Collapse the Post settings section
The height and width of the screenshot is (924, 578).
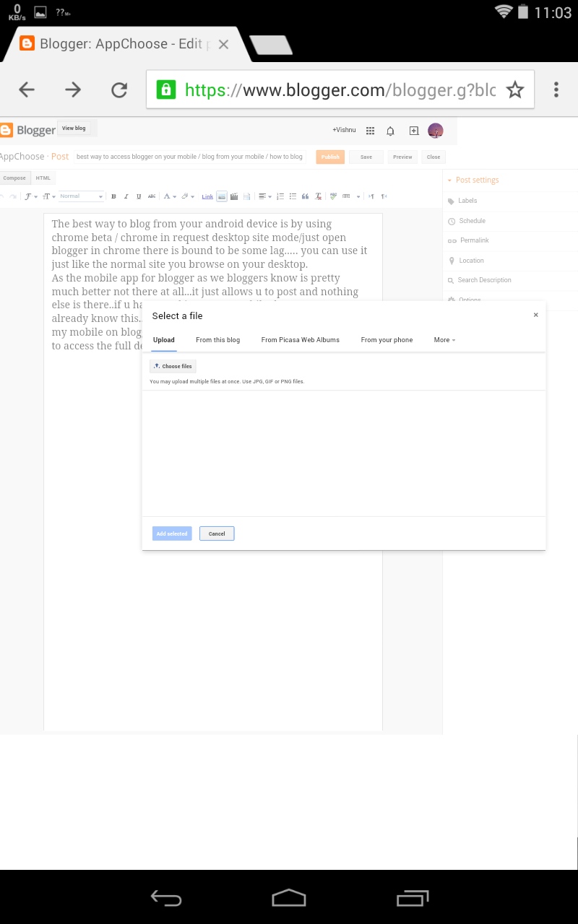(473, 180)
